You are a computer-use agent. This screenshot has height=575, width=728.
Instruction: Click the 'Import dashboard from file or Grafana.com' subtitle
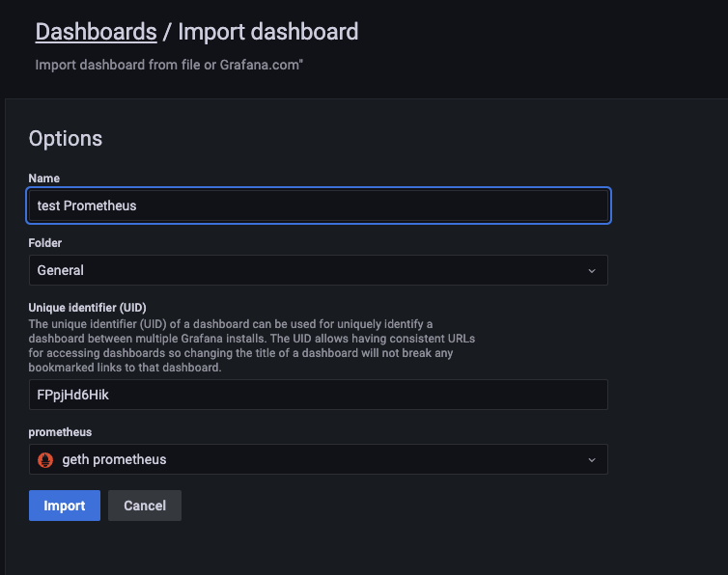pyautogui.click(x=169, y=65)
